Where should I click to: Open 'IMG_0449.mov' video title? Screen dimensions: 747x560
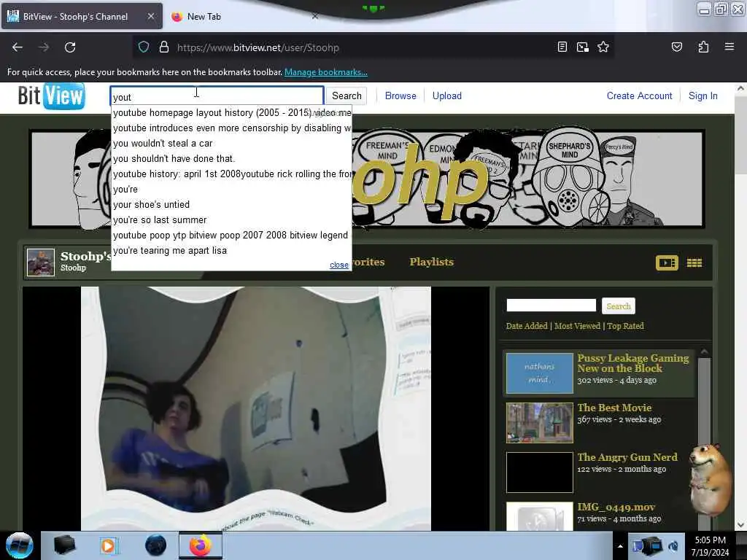coord(616,507)
